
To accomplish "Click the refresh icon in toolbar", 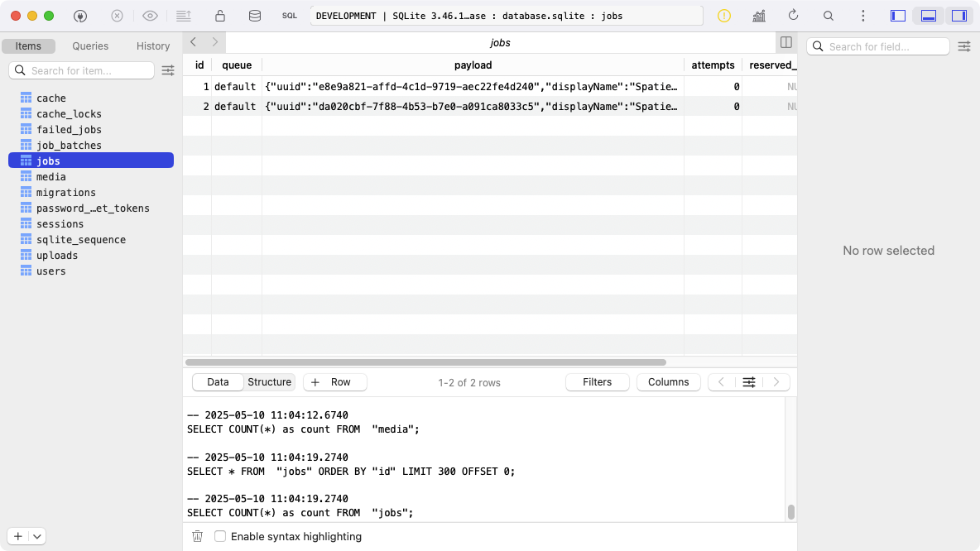I will click(793, 16).
